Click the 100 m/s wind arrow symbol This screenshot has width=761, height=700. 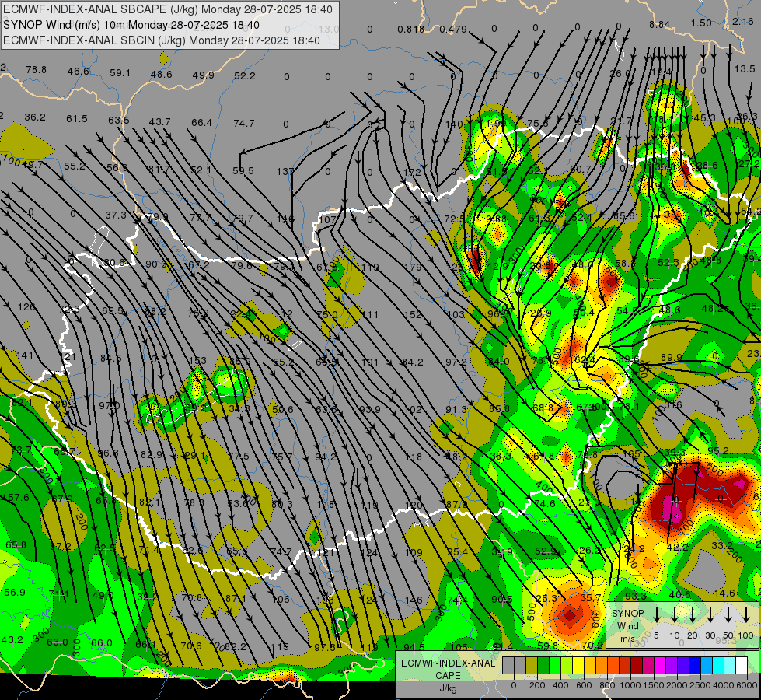point(746,615)
